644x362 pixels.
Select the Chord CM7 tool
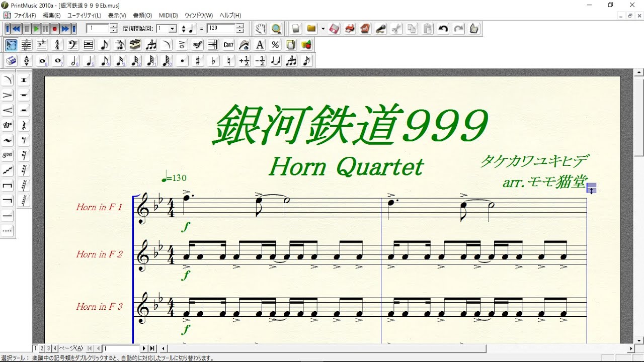coord(229,45)
